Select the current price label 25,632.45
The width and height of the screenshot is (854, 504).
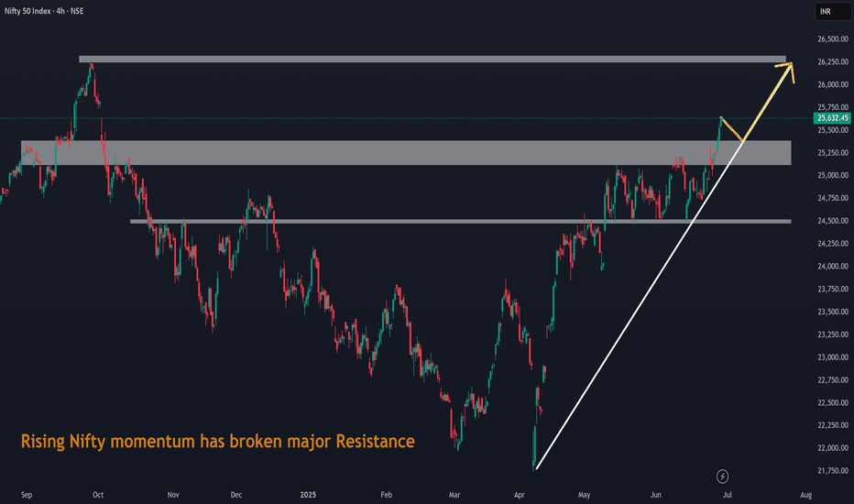[832, 117]
